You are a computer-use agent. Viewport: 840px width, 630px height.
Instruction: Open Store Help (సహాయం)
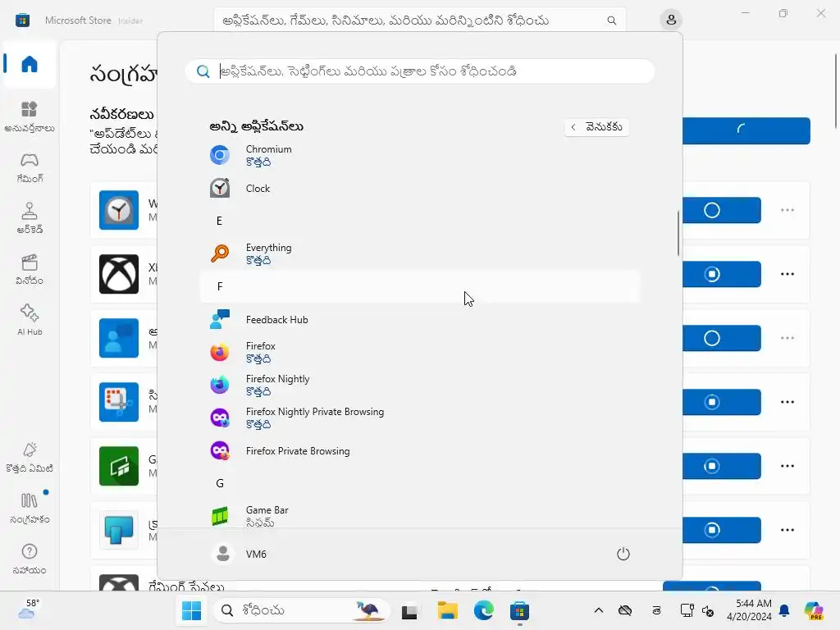pos(30,559)
